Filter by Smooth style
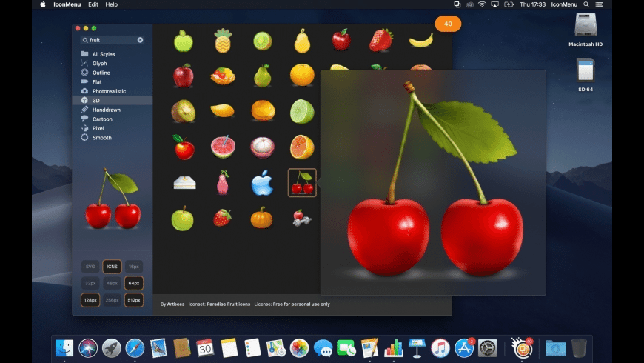 113,137
